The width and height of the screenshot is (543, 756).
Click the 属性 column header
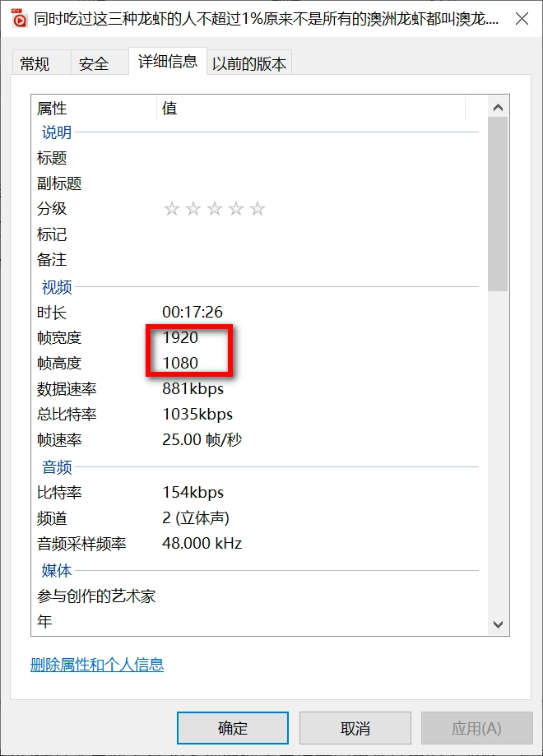(94, 108)
